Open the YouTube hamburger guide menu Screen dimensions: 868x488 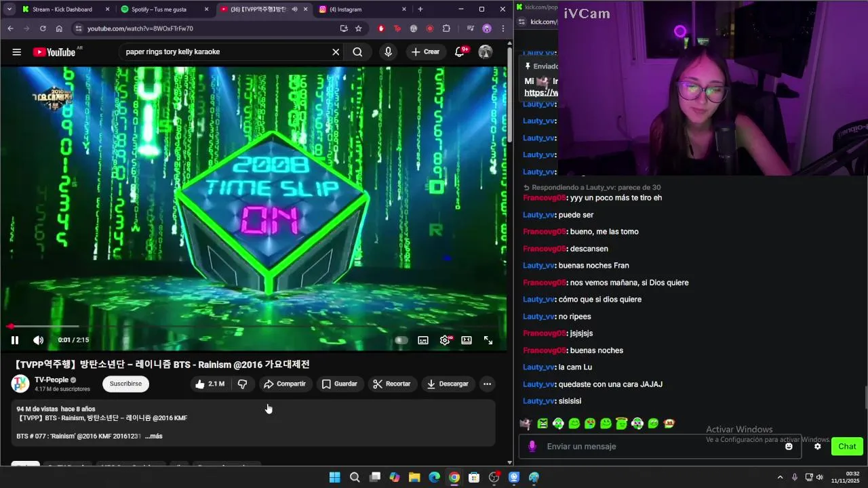(x=16, y=52)
